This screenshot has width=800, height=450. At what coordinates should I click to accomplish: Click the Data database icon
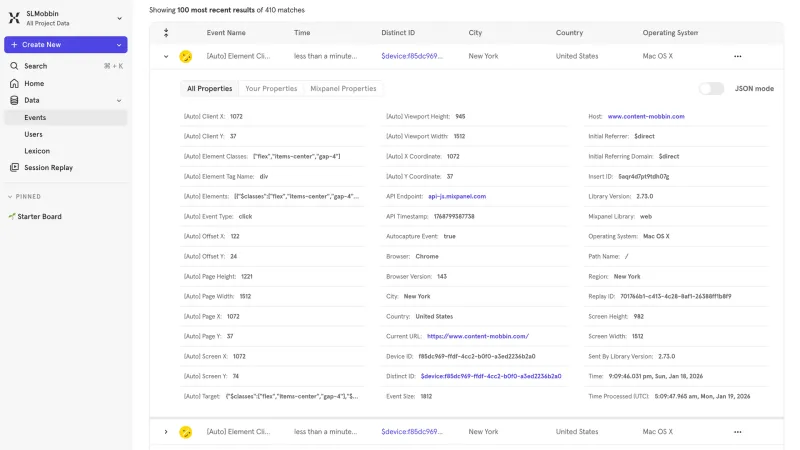[14, 100]
